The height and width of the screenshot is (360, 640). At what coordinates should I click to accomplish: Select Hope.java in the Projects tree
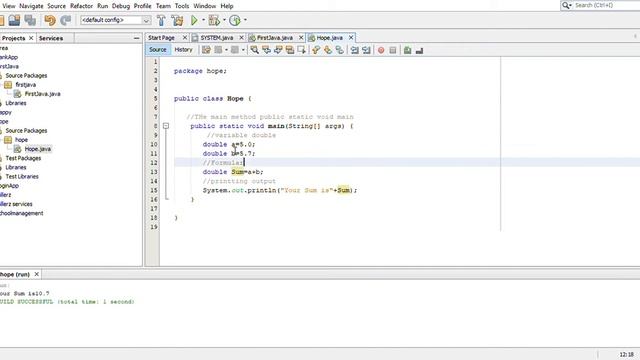[38, 149]
